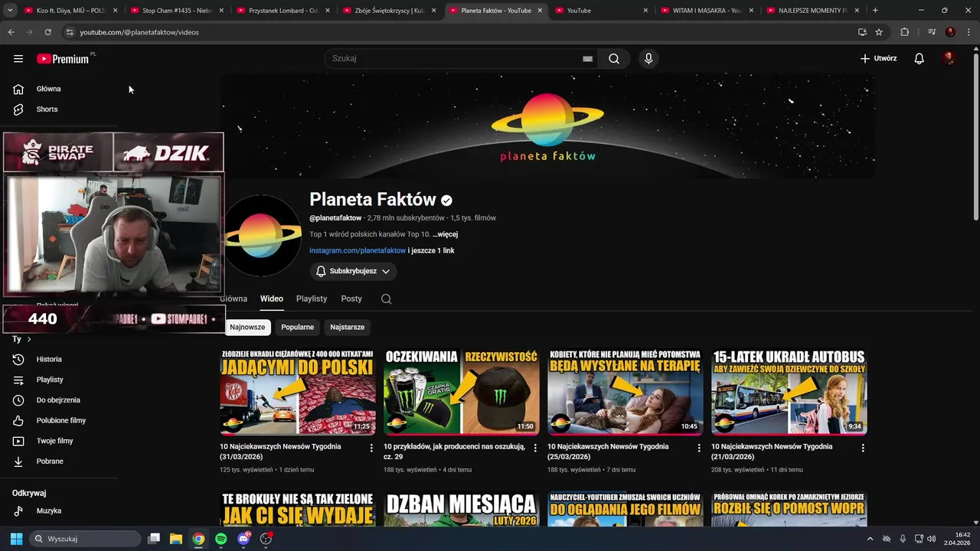Select the Popularne filter chip
The height and width of the screenshot is (551, 980).
coord(297,327)
